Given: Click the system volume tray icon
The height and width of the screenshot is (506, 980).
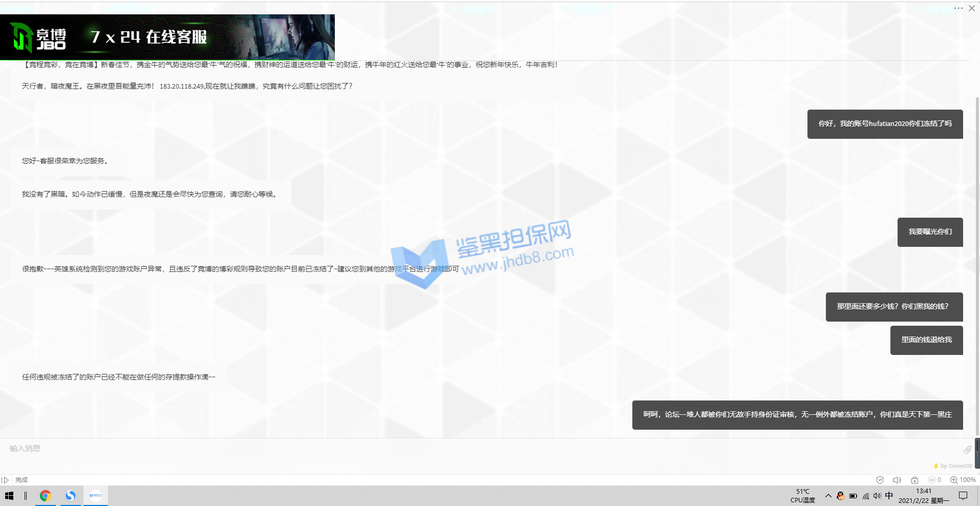Looking at the screenshot, I should click(x=877, y=496).
